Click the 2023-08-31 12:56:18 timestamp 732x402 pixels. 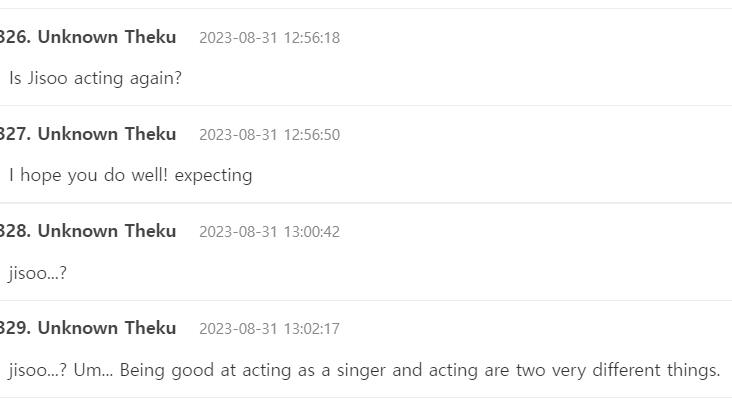[x=269, y=38]
